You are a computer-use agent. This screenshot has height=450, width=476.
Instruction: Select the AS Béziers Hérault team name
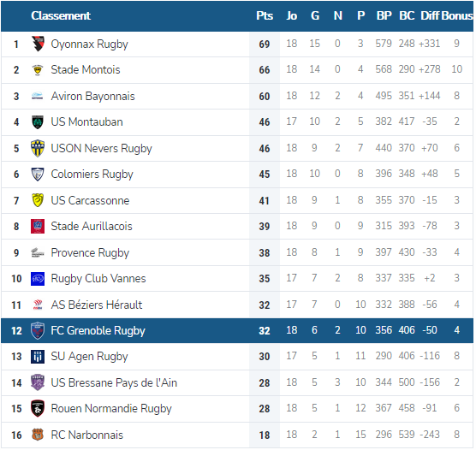click(97, 305)
